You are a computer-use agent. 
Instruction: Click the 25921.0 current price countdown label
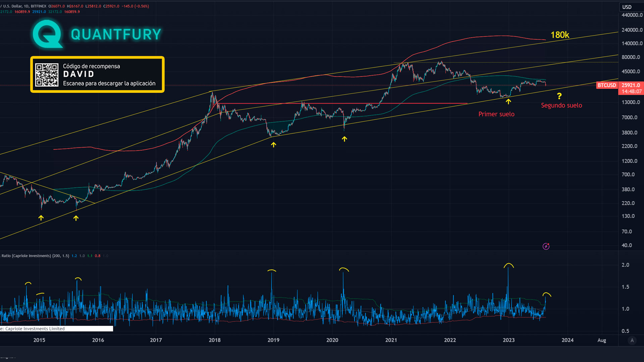[x=631, y=88]
